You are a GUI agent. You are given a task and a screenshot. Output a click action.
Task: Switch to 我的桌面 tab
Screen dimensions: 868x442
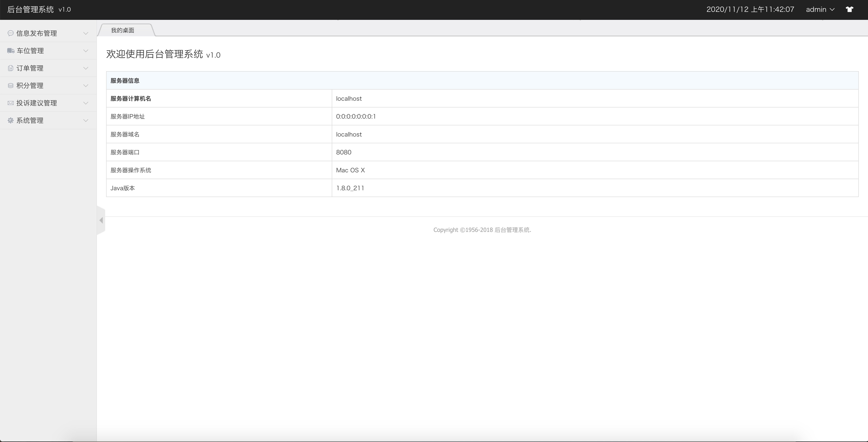click(x=123, y=30)
